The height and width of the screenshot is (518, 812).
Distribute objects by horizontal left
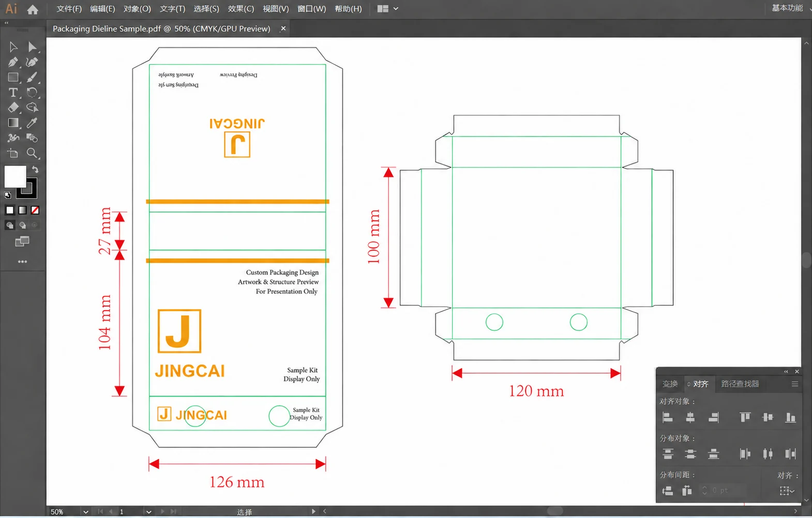(745, 454)
